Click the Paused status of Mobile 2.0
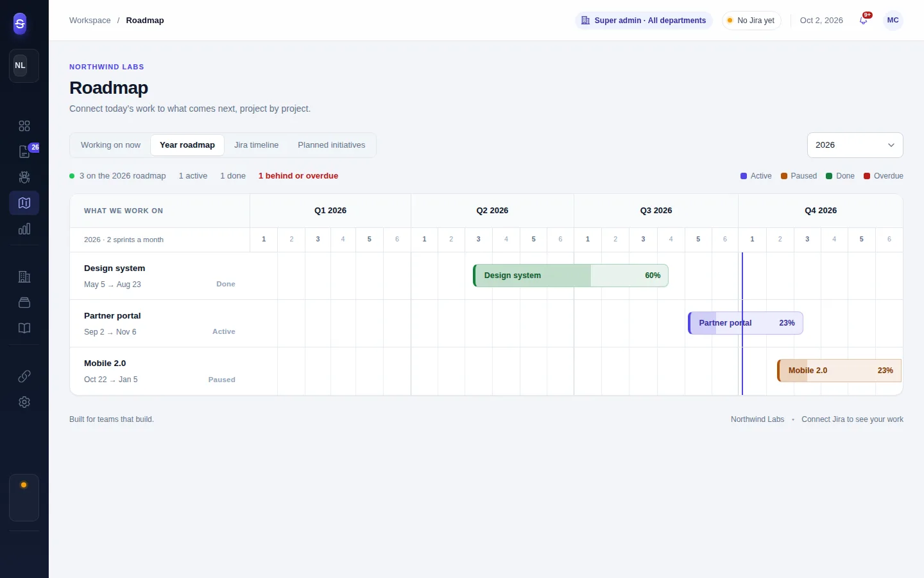The width and height of the screenshot is (924, 578). click(x=222, y=380)
